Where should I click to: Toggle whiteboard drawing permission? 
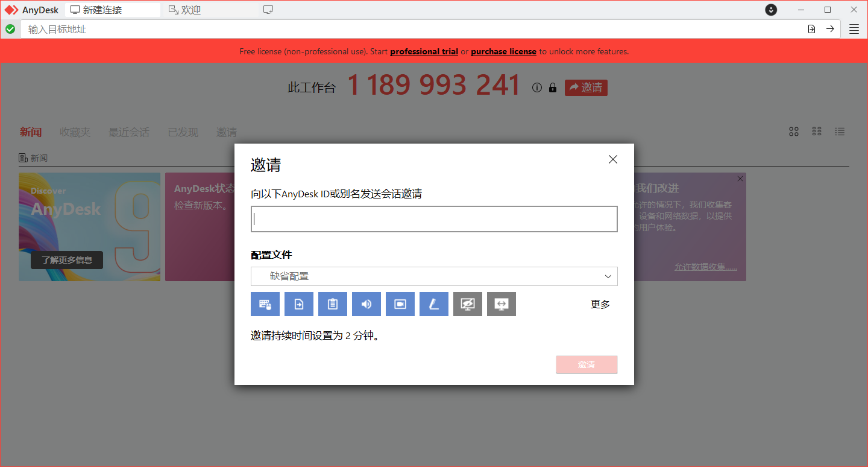434,304
